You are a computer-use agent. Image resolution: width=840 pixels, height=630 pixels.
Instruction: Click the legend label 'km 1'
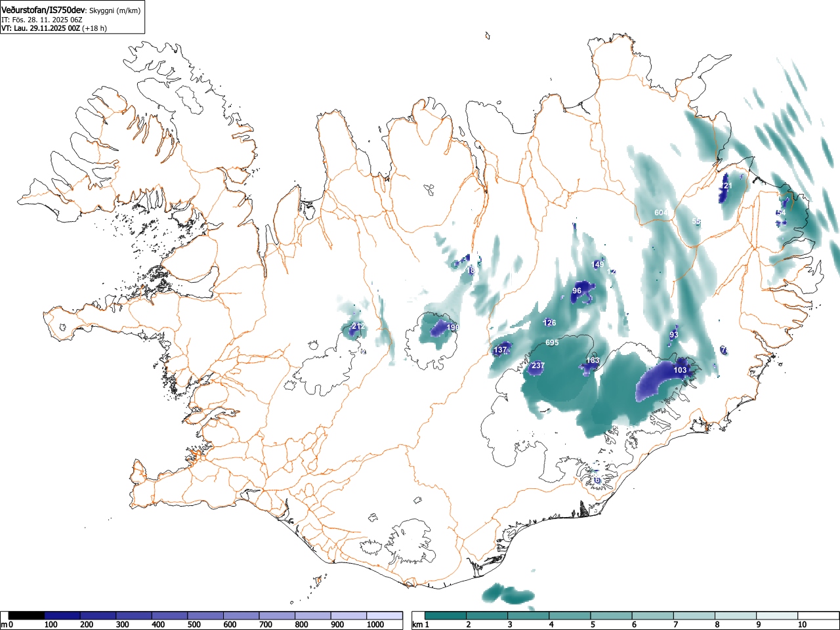pos(421,625)
